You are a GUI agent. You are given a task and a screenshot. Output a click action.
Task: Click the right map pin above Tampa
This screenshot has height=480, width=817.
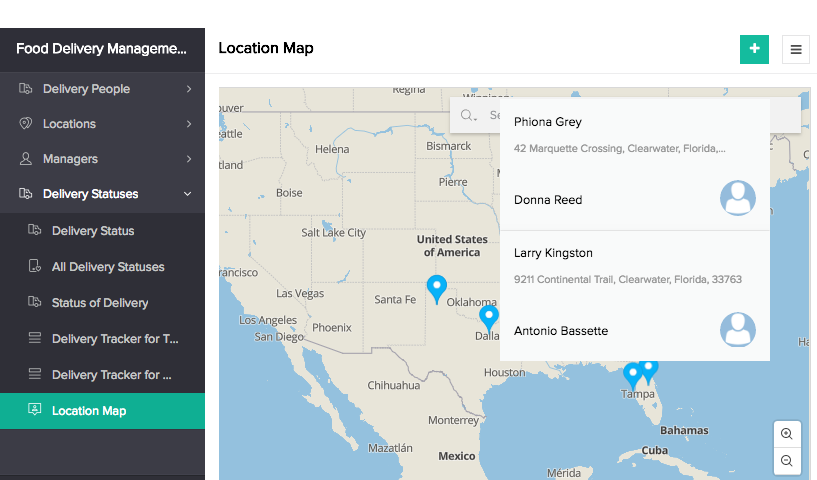coord(649,372)
